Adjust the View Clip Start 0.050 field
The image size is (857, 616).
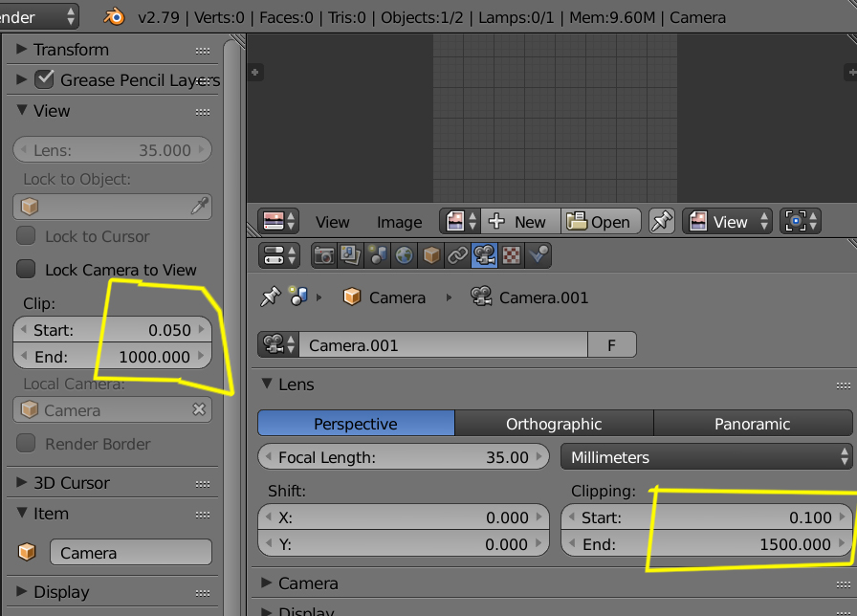coord(112,330)
